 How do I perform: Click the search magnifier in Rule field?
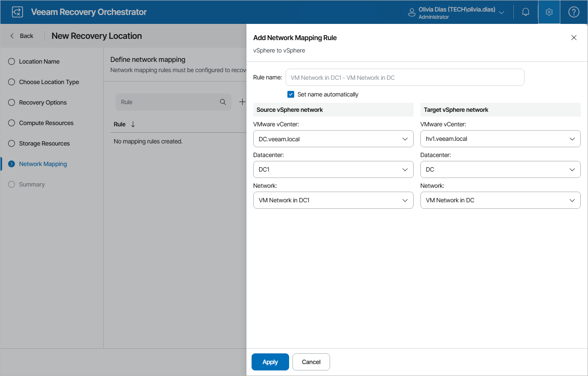point(223,102)
